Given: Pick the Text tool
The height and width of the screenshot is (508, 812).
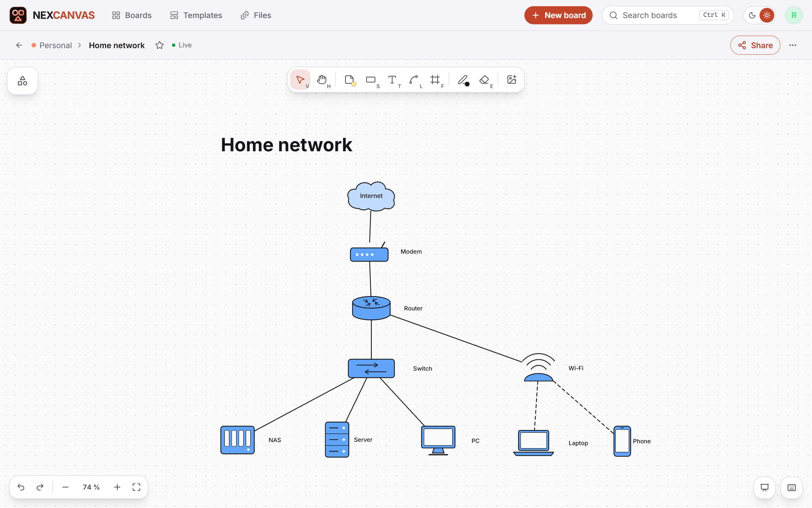Looking at the screenshot, I should coord(393,80).
